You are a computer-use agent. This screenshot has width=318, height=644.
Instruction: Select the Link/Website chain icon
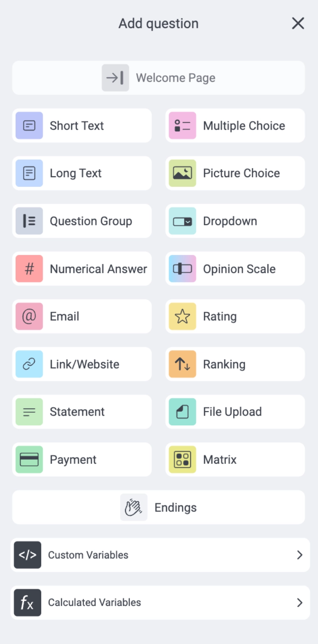29,364
